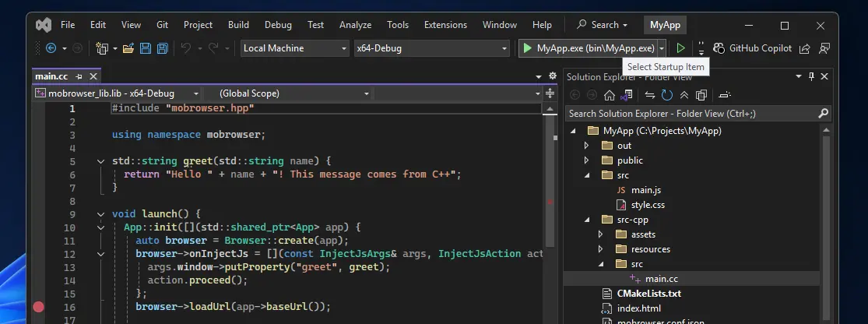Collapse the App::init fold at line 10
Viewport: 868px width, 324px height.
(100, 227)
